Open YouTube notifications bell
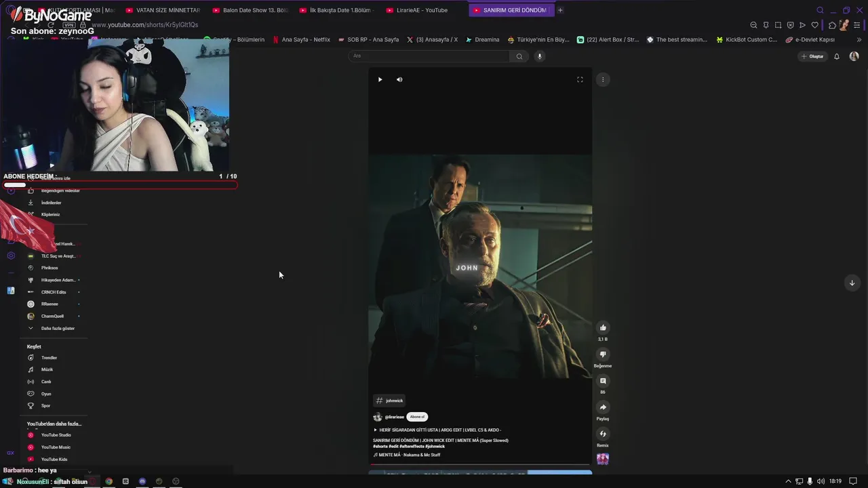Viewport: 868px width, 488px height. [837, 56]
